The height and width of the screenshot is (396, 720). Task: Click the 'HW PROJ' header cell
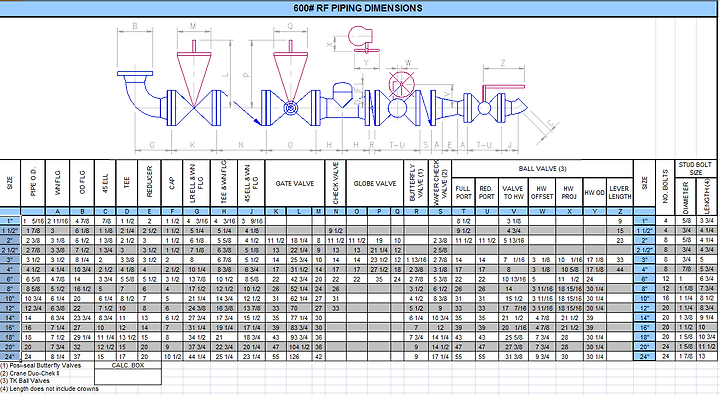[x=569, y=192]
